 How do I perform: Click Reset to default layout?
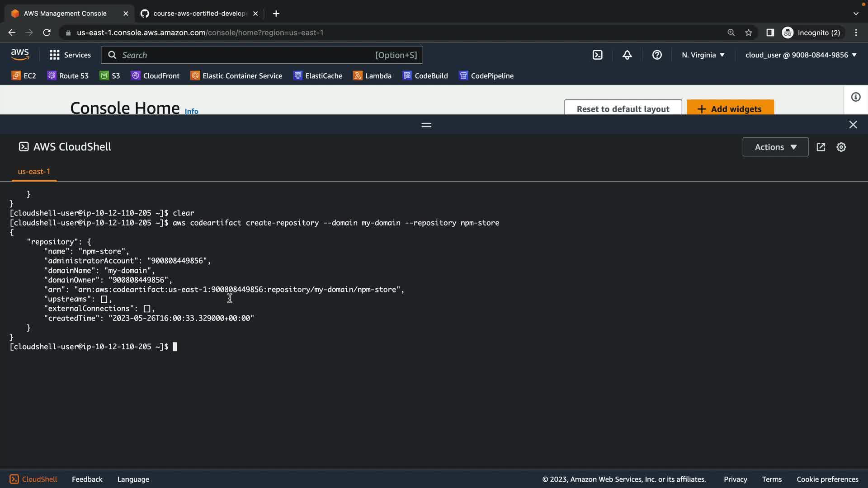pos(623,108)
